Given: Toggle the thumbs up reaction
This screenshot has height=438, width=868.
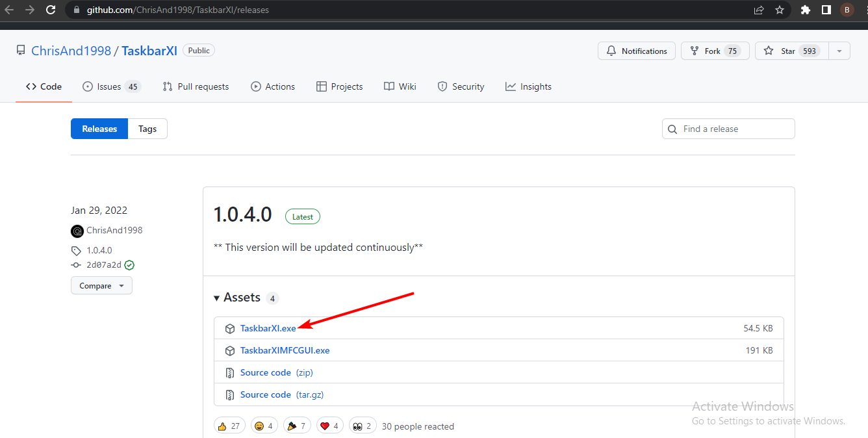Looking at the screenshot, I should [229, 425].
